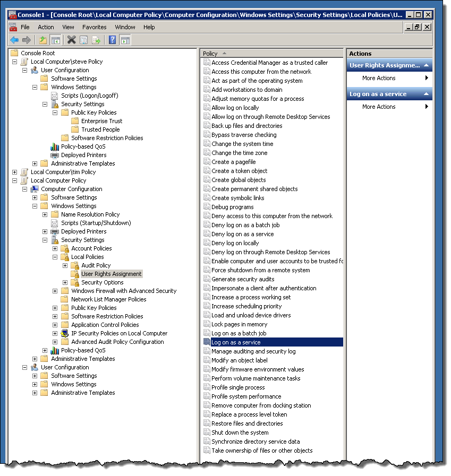Open the Action menu

pos(46,27)
